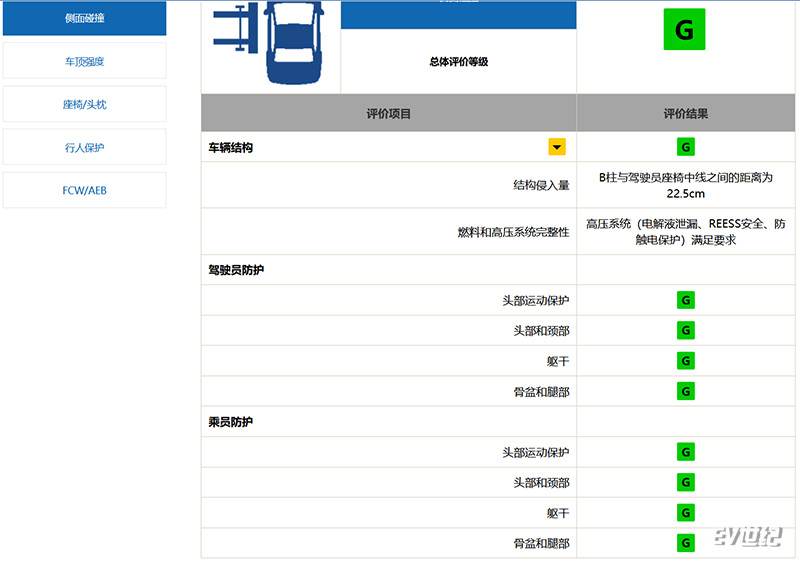The width and height of the screenshot is (800, 561).
Task: Click the large overall rating G badge
Action: (x=684, y=29)
